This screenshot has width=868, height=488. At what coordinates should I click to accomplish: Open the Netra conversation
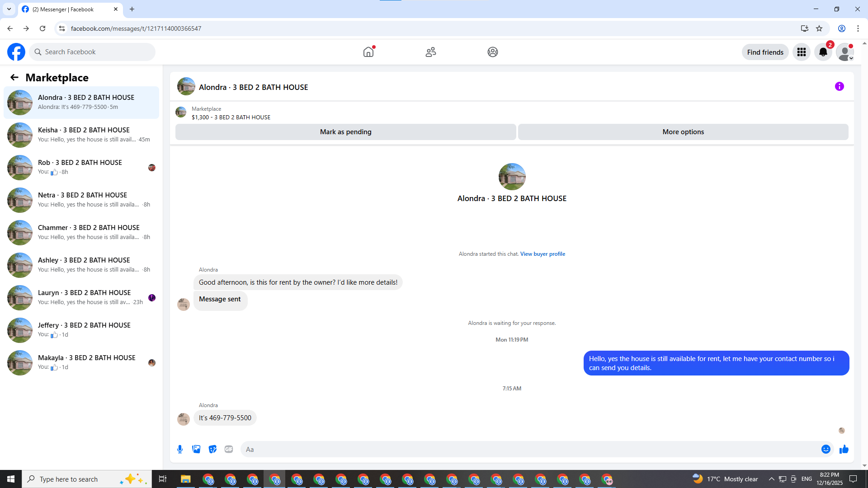click(x=81, y=200)
